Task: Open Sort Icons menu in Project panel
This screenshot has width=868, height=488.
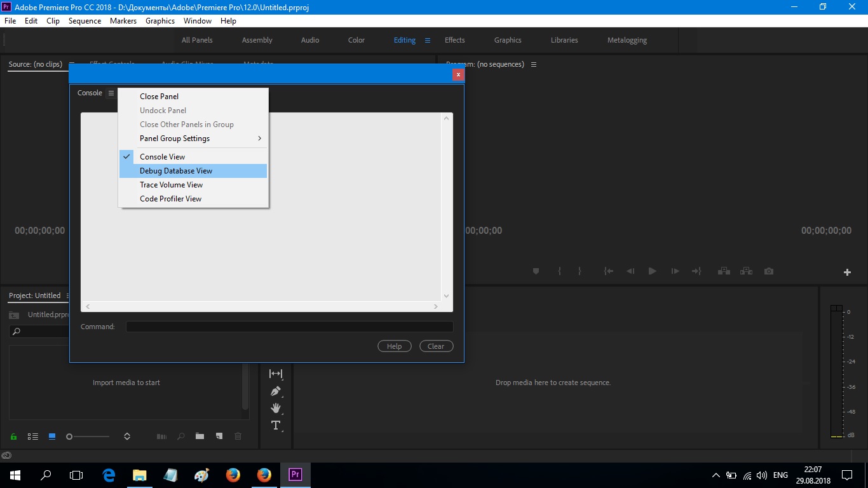Action: coord(127,437)
